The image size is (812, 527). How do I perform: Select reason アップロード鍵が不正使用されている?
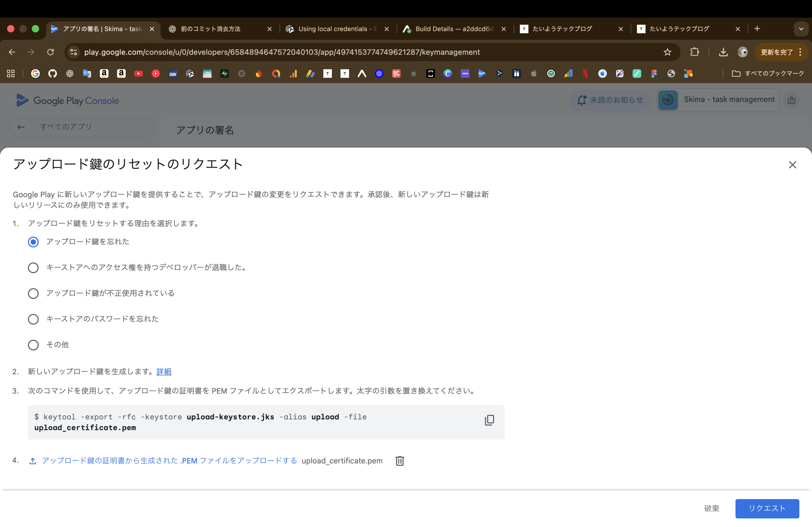click(x=33, y=293)
